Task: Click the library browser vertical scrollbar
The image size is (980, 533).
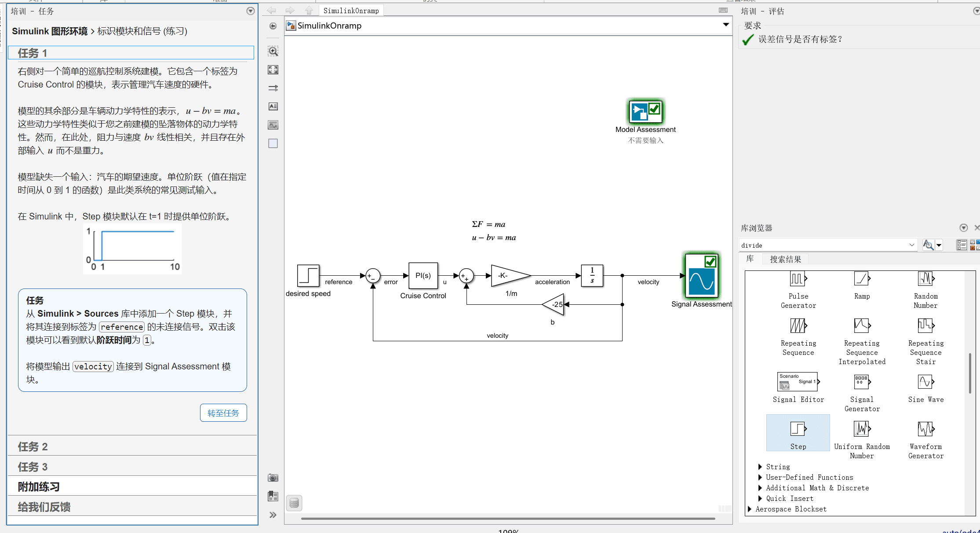Action: coord(970,373)
